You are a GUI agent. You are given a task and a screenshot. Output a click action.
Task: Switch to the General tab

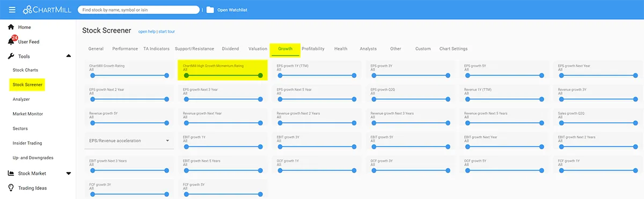click(x=96, y=49)
